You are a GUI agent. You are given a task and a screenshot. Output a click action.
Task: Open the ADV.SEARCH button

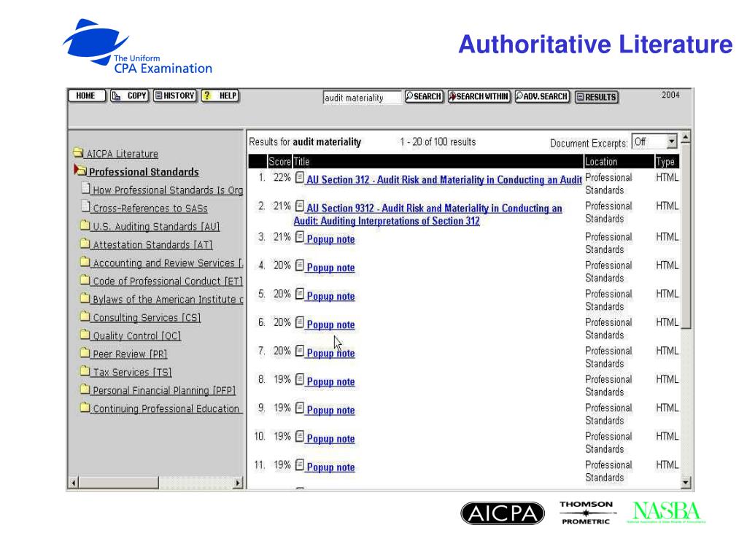[x=542, y=97]
